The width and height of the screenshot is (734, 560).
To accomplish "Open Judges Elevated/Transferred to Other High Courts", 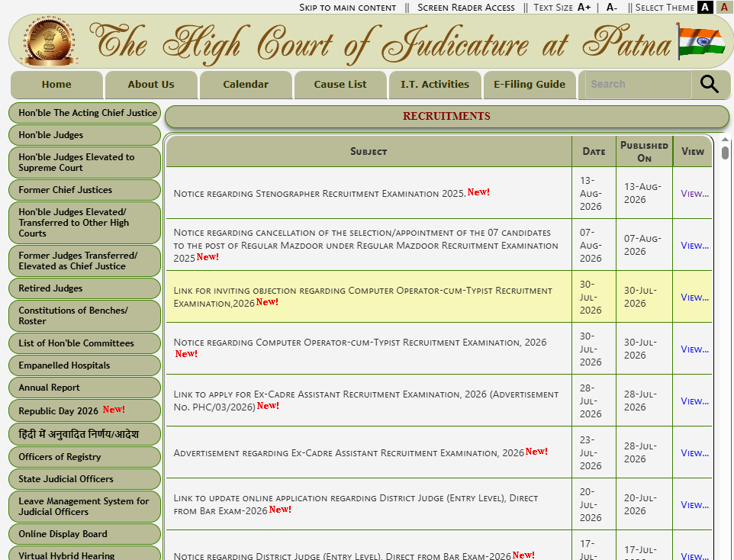I will (85, 223).
